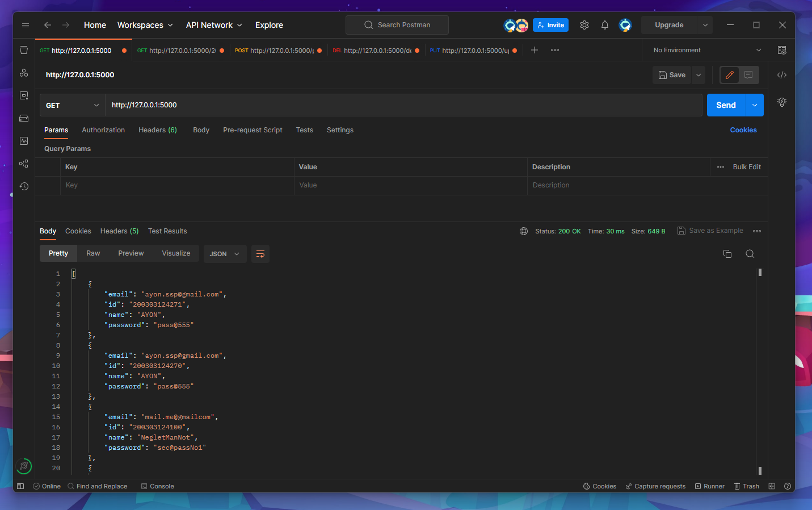
Task: Switch response view to Visualize
Action: point(176,253)
